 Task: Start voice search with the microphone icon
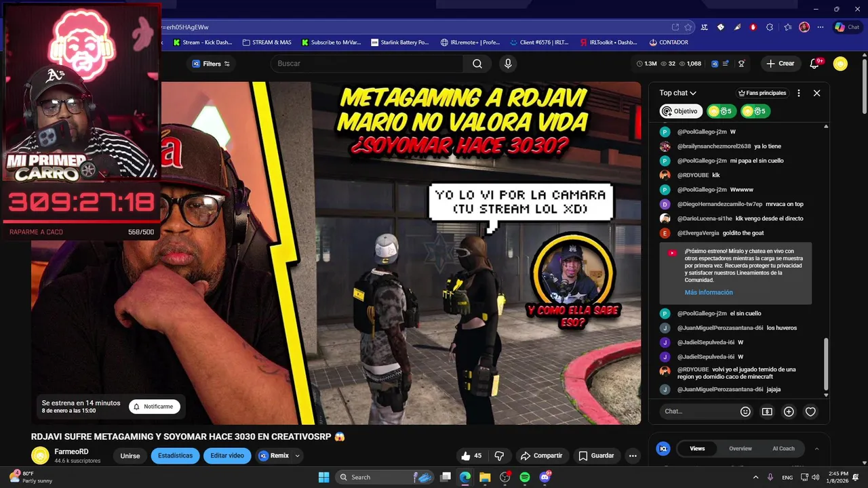coord(508,64)
